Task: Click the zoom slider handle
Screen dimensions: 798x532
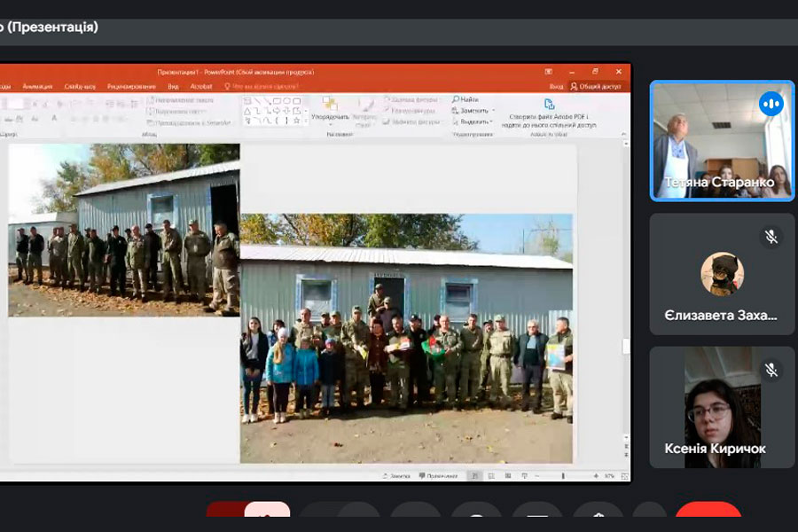Action: tap(563, 476)
